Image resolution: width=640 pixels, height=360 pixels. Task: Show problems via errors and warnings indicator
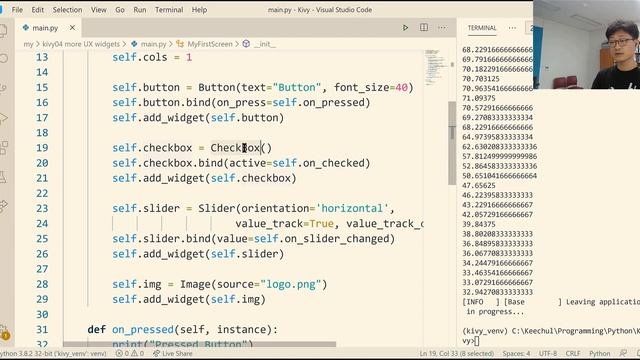click(130, 353)
